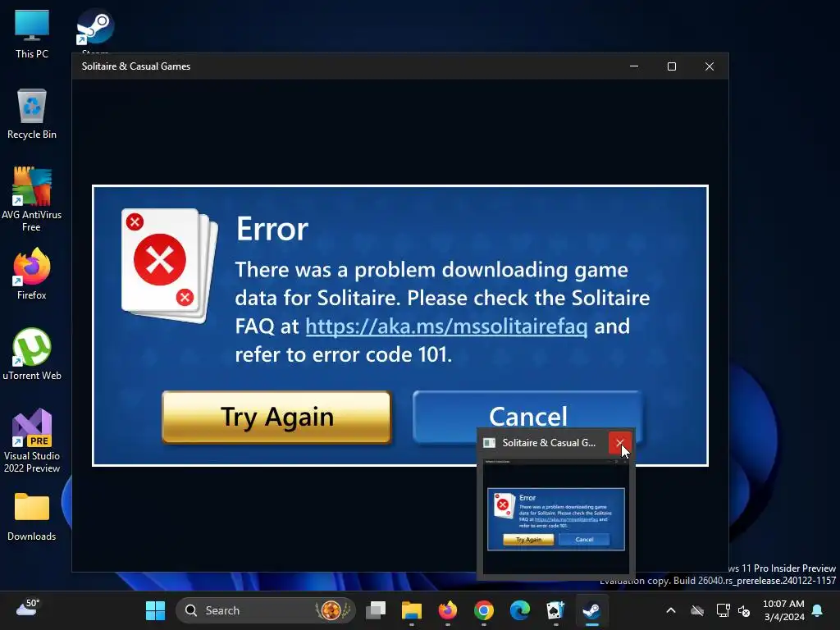Open uTorrent Web desktop shortcut
The image size is (840, 630).
pyautogui.click(x=32, y=354)
